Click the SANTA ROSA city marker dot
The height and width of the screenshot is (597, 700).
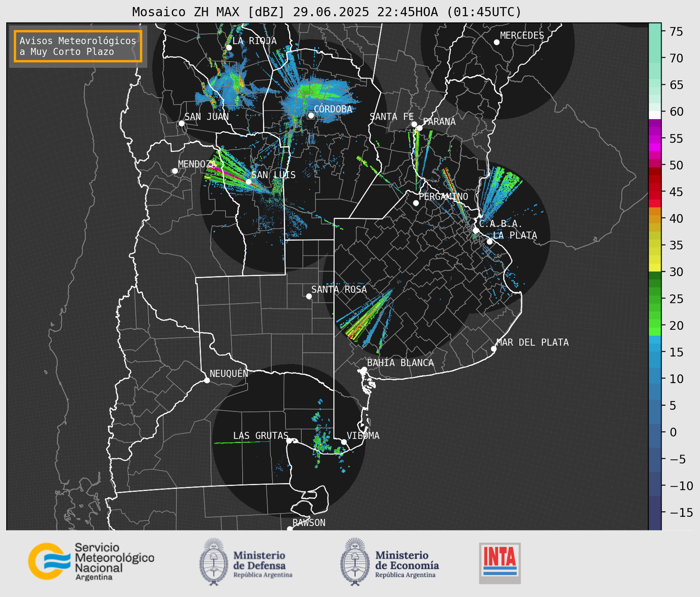pos(309,296)
